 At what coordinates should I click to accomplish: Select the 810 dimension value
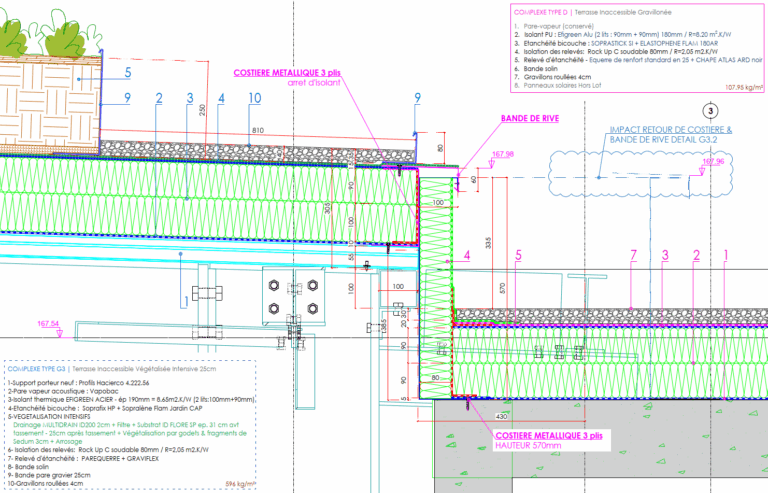pyautogui.click(x=258, y=131)
